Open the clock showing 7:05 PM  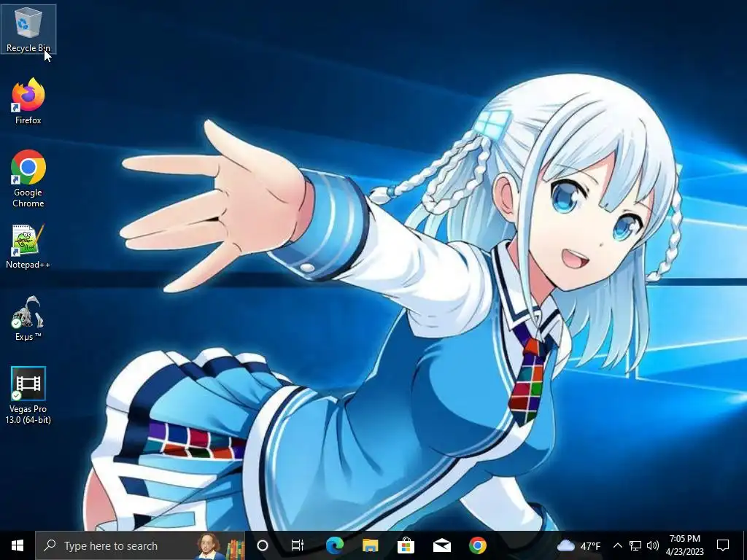(684, 545)
